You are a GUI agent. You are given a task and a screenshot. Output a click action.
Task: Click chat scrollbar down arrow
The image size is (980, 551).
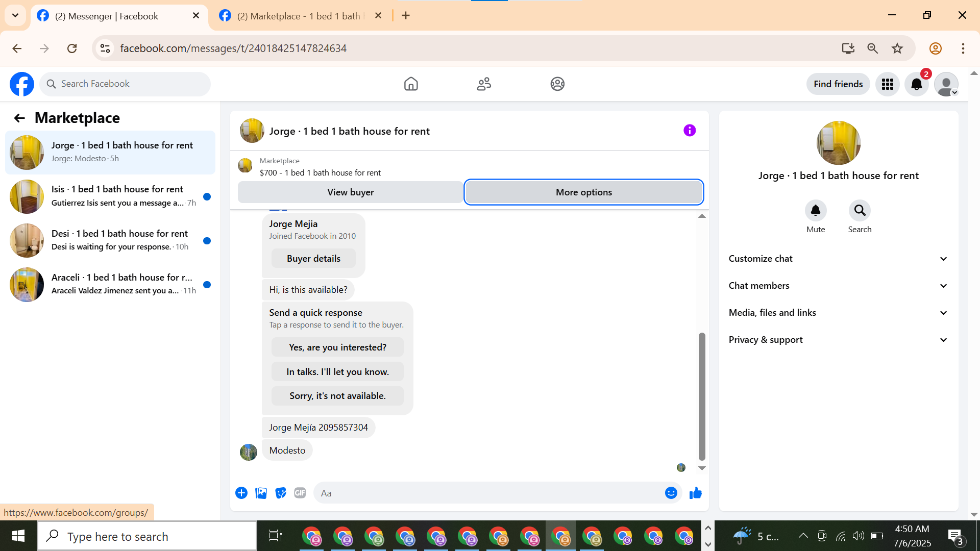[702, 468]
